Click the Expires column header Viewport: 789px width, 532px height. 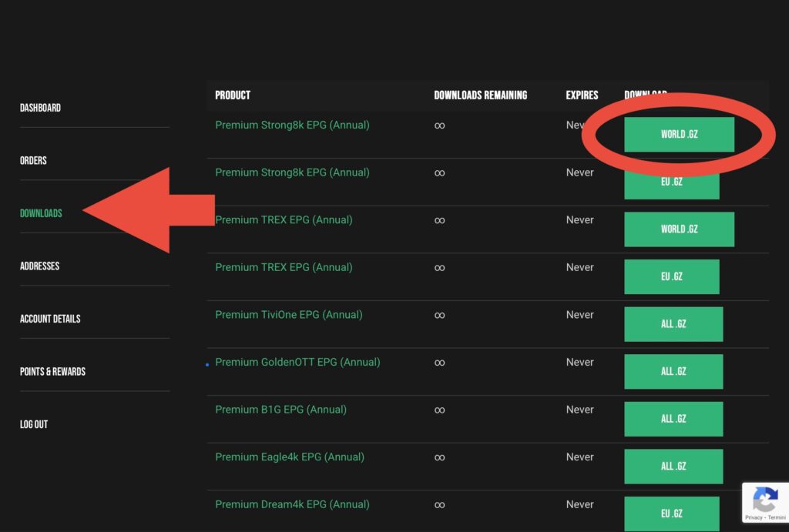pyautogui.click(x=582, y=95)
